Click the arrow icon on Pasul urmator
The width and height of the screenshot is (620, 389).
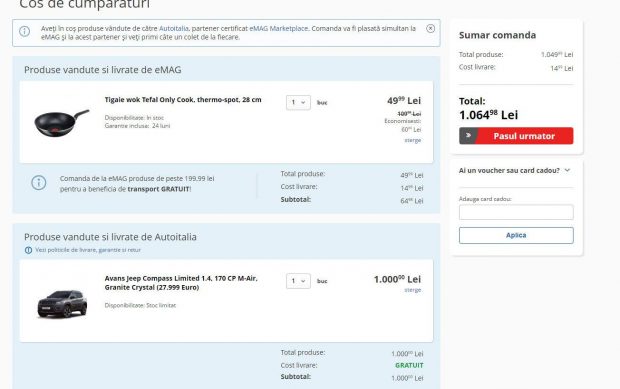(x=468, y=136)
